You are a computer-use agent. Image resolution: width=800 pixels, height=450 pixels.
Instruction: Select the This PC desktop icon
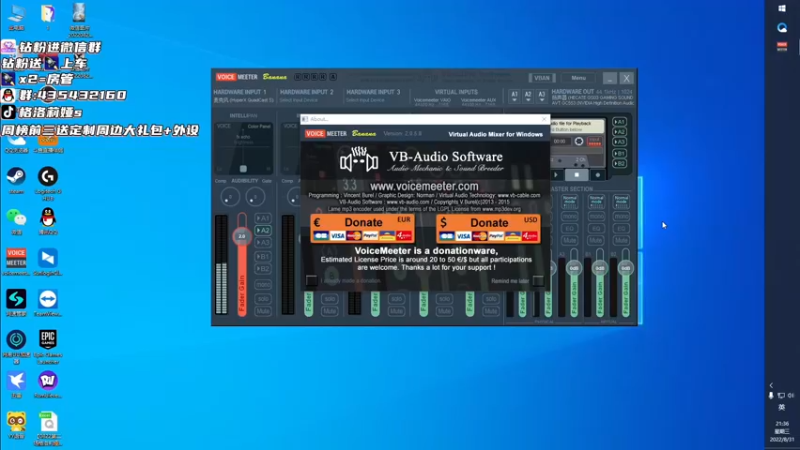tap(16, 16)
